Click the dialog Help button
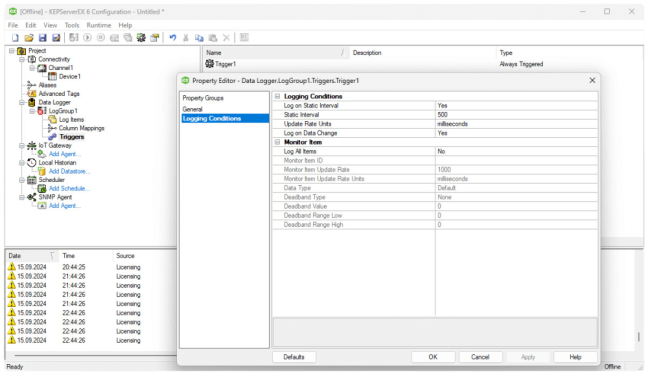 575,357
